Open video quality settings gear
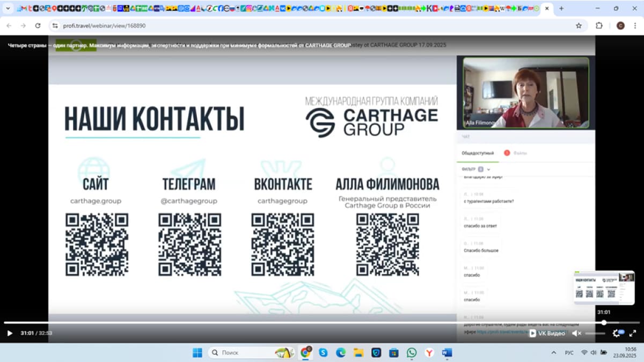 pos(616,333)
